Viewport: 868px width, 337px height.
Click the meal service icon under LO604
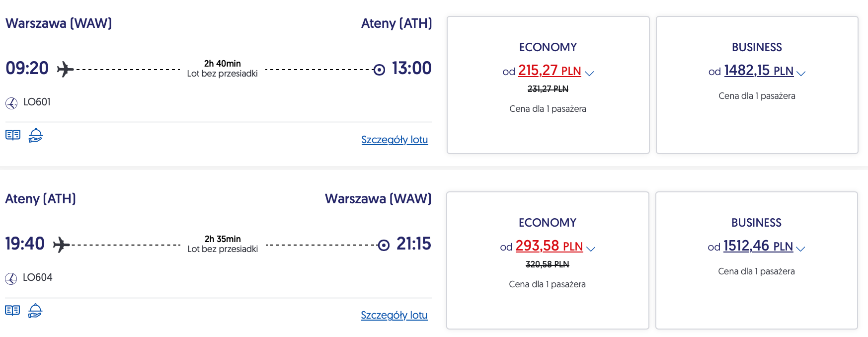tap(35, 311)
